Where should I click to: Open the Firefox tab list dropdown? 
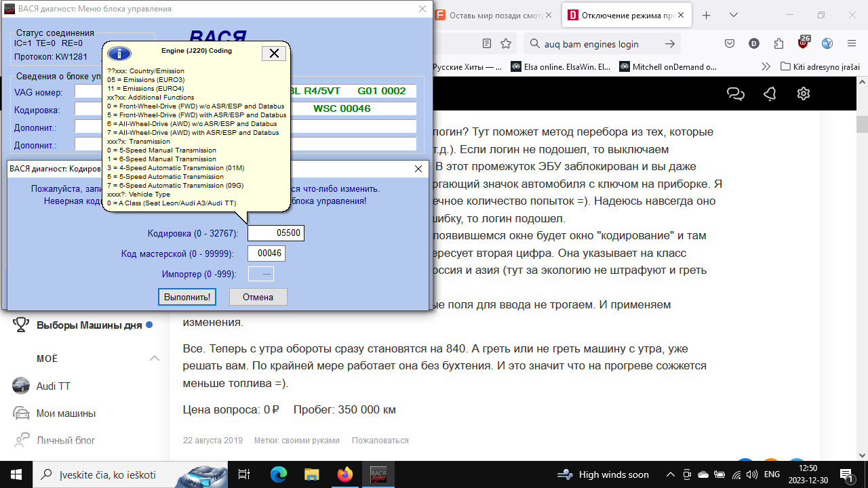click(733, 14)
